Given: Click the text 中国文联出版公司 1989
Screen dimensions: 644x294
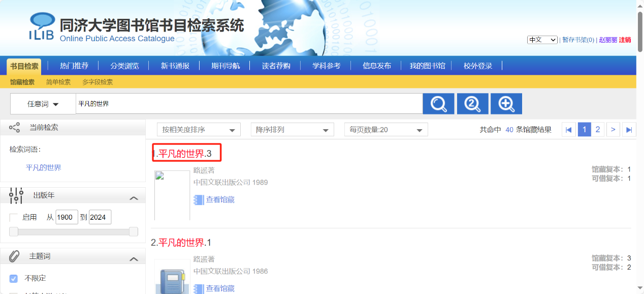Looking at the screenshot, I should point(231,183).
